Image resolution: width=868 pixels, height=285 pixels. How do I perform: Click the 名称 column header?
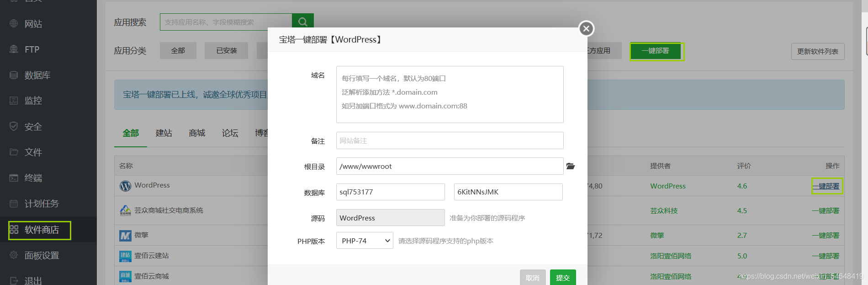click(126, 166)
